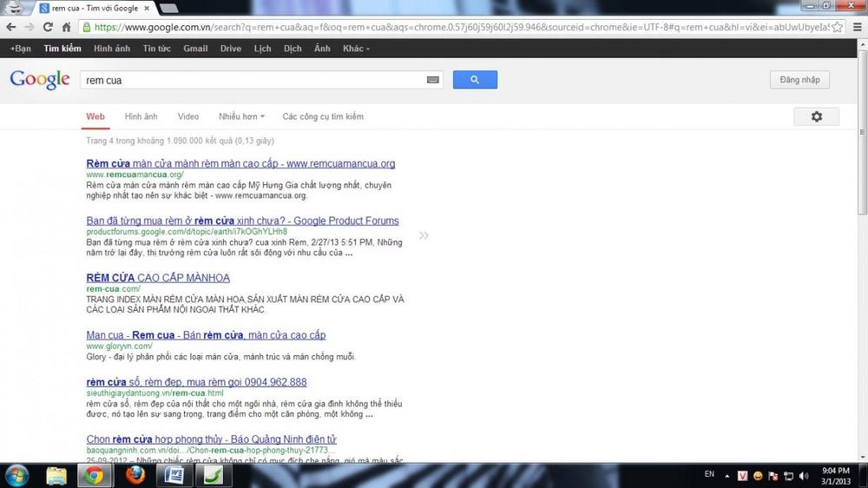Open 'Các công cụ tìm kiếm' search tools
This screenshot has height=488, width=868.
323,116
